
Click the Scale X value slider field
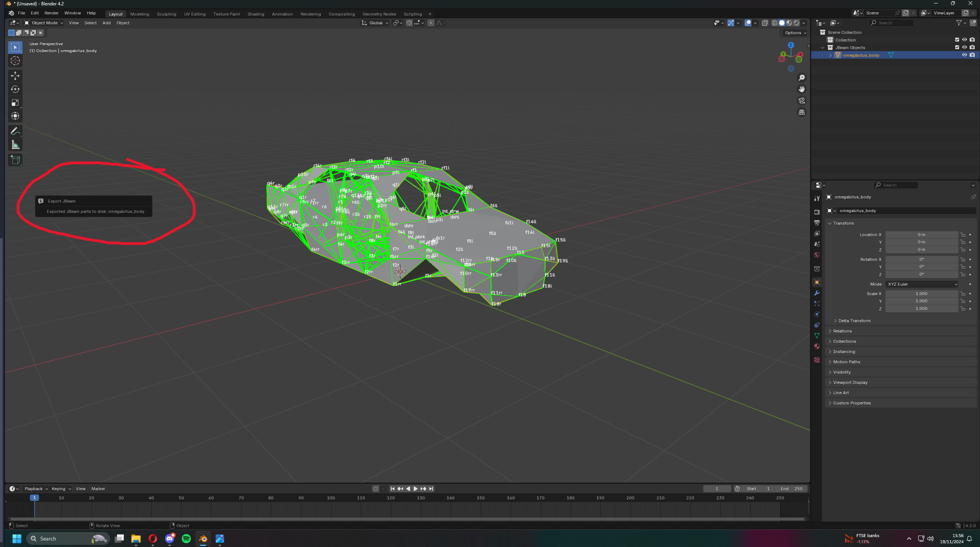[921, 294]
